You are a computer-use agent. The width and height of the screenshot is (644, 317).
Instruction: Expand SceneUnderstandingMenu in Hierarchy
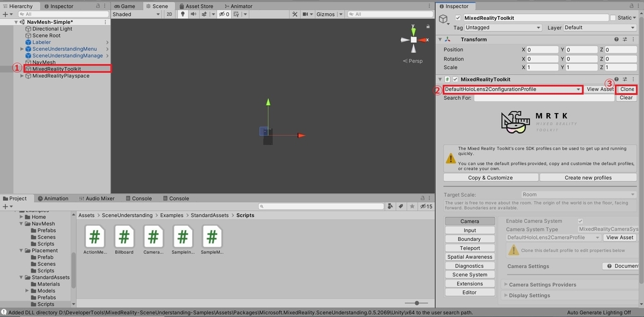22,49
